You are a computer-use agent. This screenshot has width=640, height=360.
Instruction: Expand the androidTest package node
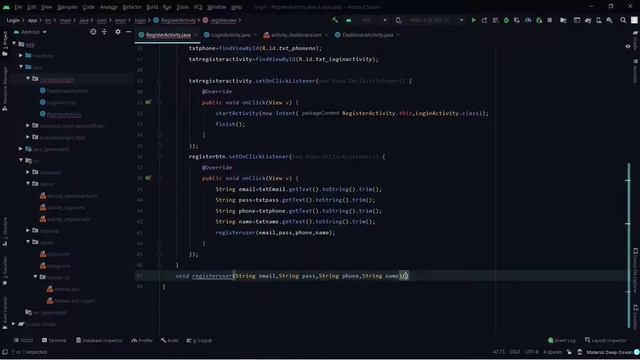[x=28, y=125]
